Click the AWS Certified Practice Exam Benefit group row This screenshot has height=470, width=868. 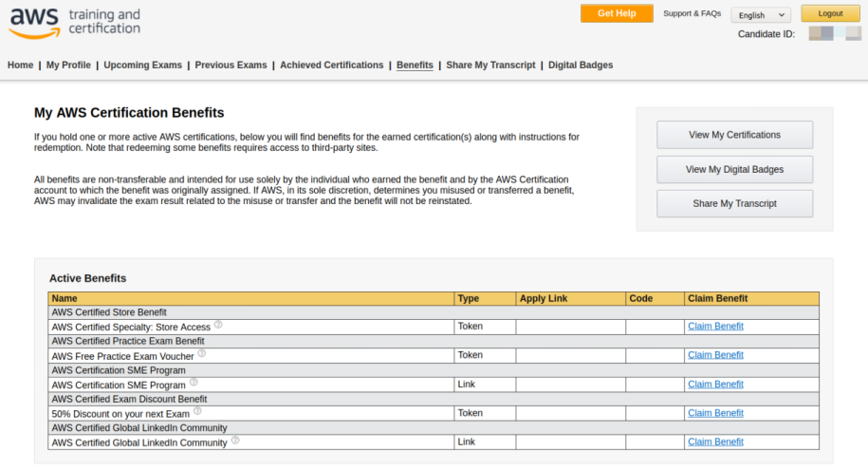[x=434, y=341]
